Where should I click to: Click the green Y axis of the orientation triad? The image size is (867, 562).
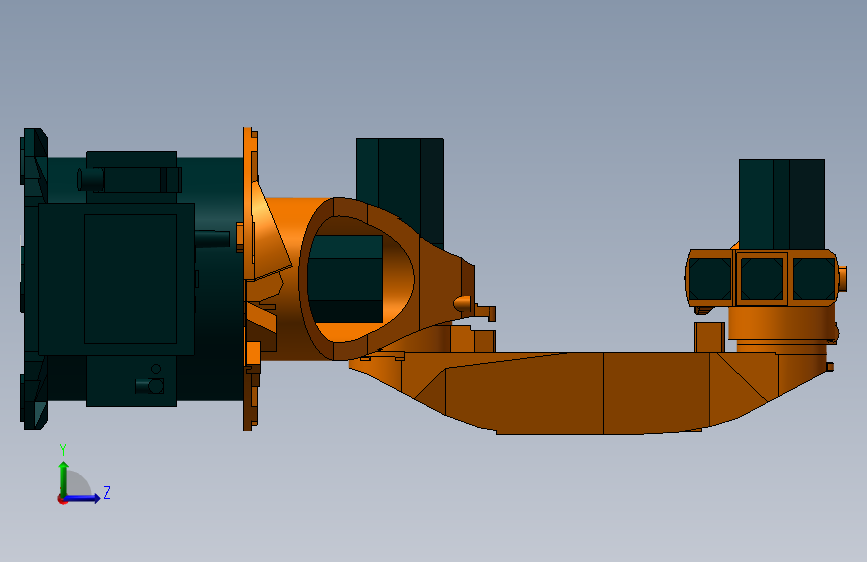pyautogui.click(x=64, y=478)
